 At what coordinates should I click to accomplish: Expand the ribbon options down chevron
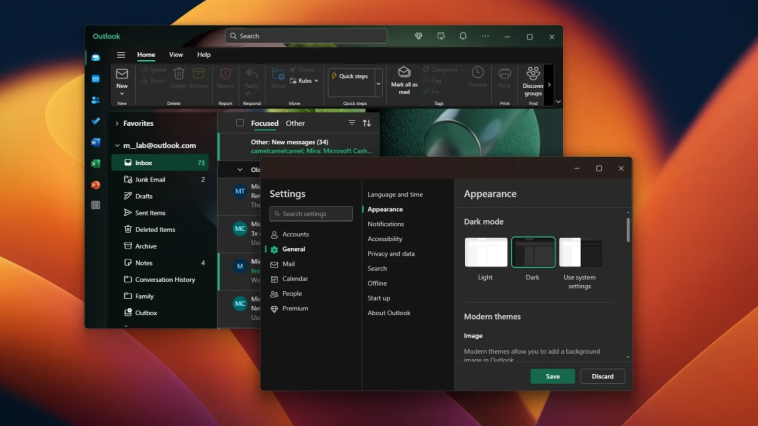(558, 102)
